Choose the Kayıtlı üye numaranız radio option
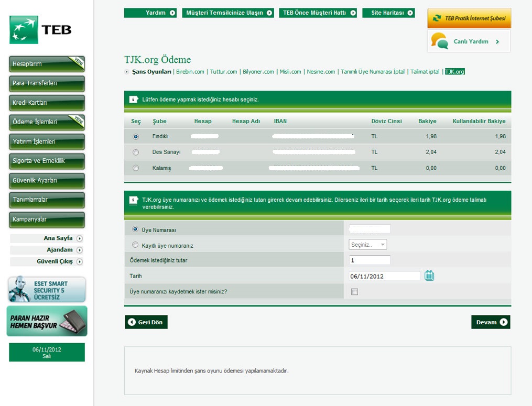532x406 pixels. coord(135,245)
